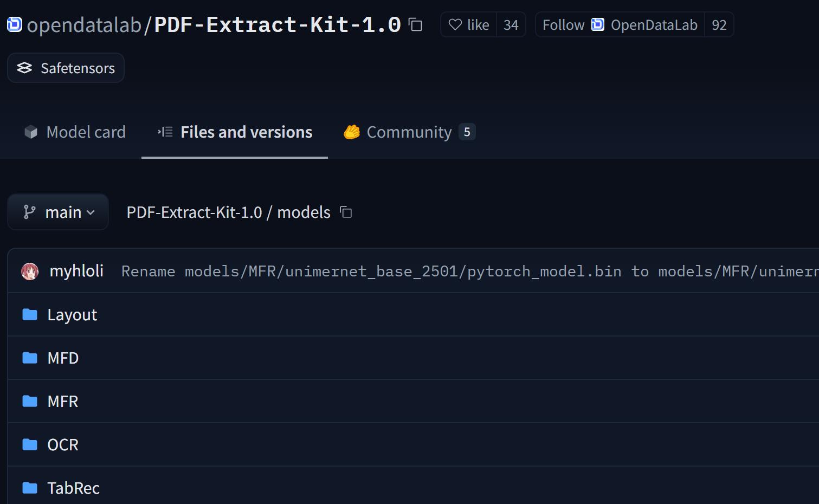Click the MFD folder icon
Screen dimensions: 819x504
(30, 358)
